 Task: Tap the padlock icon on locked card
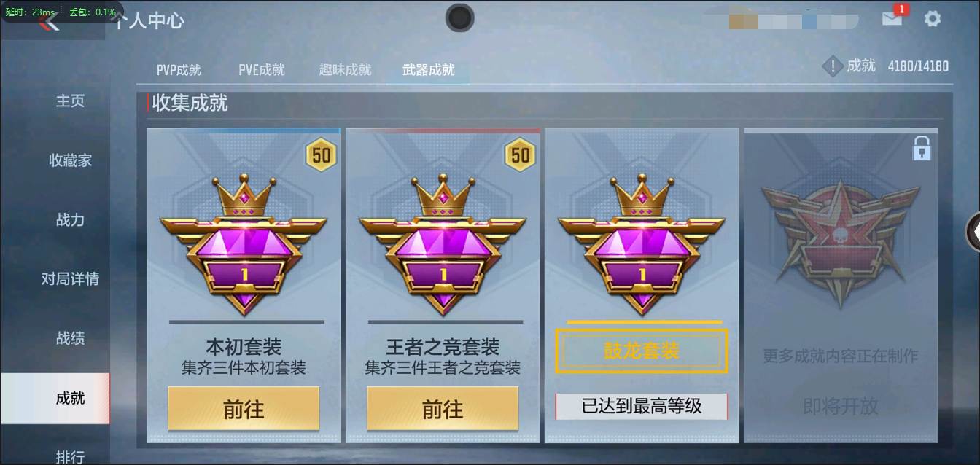(x=922, y=149)
